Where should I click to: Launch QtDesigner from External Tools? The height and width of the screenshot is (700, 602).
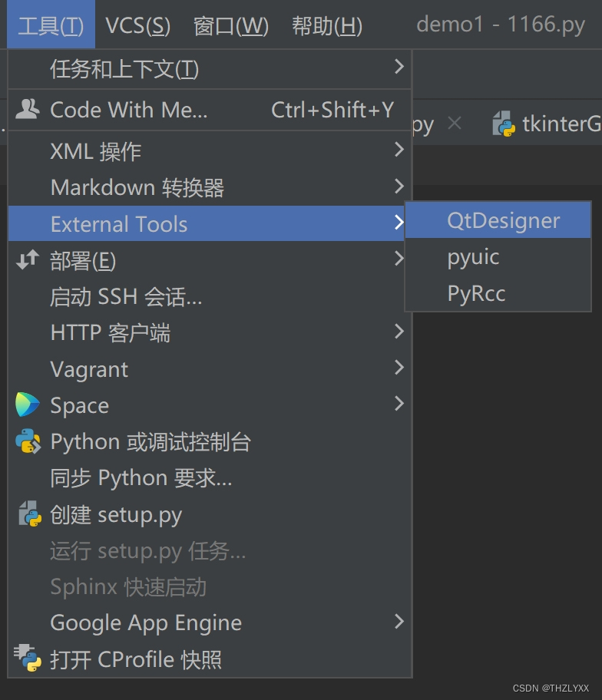point(503,221)
